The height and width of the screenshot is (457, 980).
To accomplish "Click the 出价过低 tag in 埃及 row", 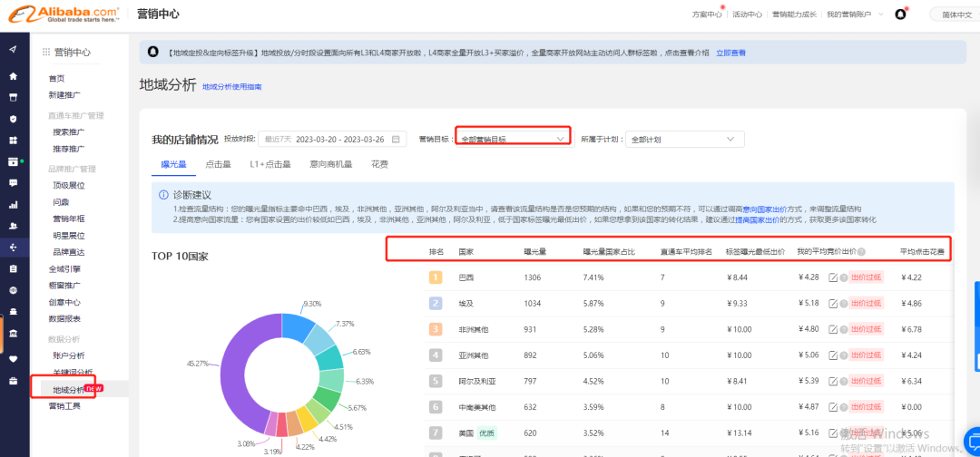I will coord(866,303).
